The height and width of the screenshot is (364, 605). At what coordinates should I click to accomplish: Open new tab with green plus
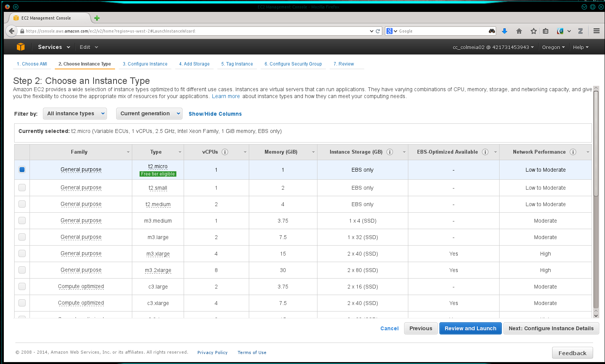(x=97, y=18)
